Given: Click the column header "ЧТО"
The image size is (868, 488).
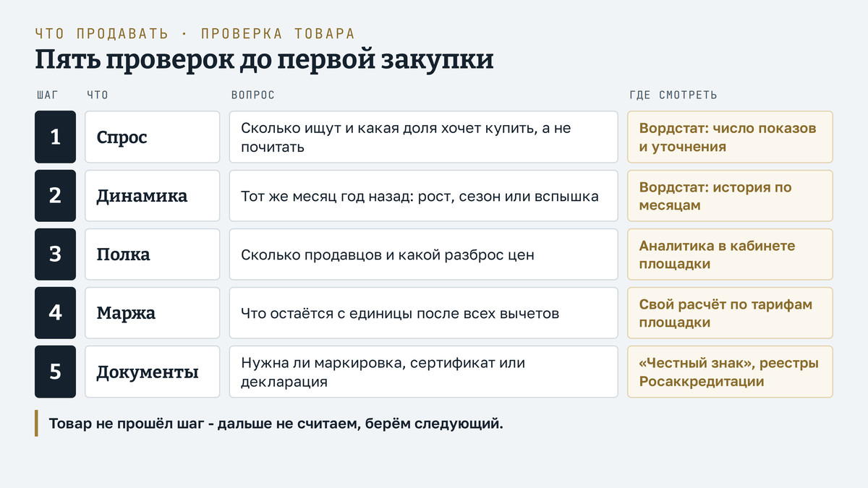Looking at the screenshot, I should pyautogui.click(x=97, y=95).
